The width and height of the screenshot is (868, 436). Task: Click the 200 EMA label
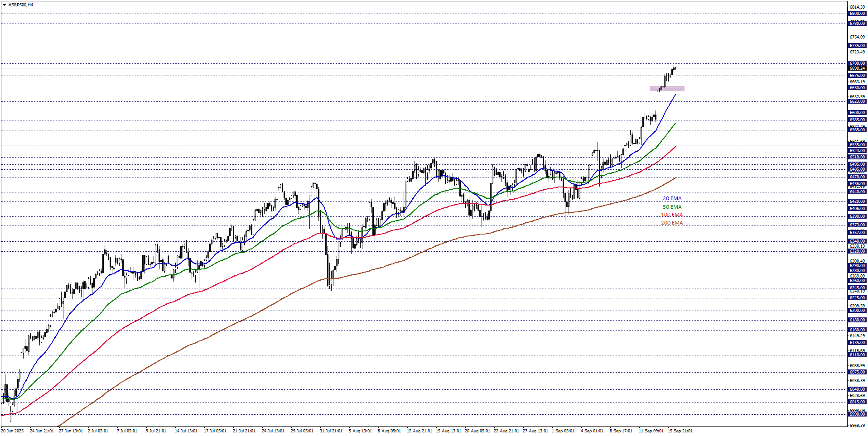[x=672, y=223]
